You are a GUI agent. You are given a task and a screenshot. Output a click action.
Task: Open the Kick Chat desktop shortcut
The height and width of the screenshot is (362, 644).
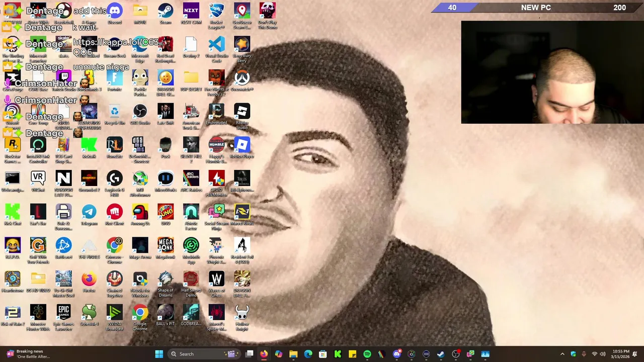coord(13,215)
